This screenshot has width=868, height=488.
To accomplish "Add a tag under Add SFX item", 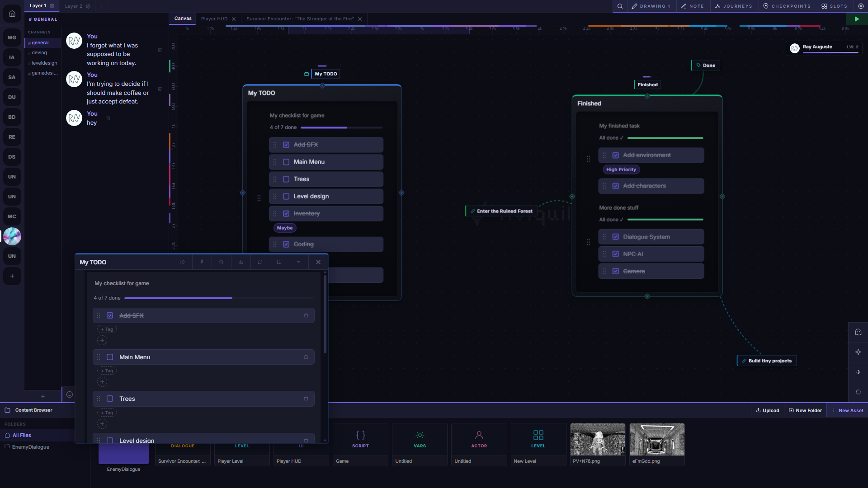I will (107, 329).
